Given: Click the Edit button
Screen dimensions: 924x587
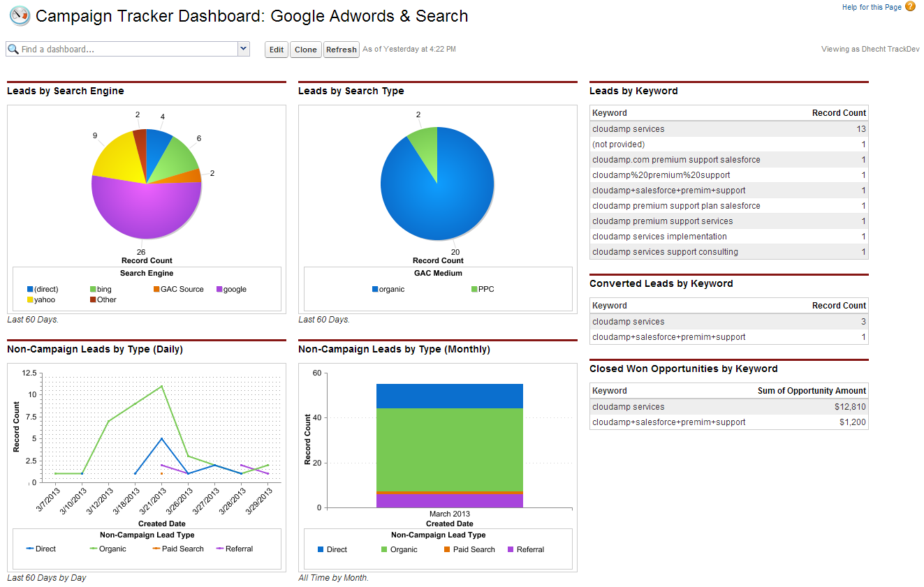Looking at the screenshot, I should [276, 49].
